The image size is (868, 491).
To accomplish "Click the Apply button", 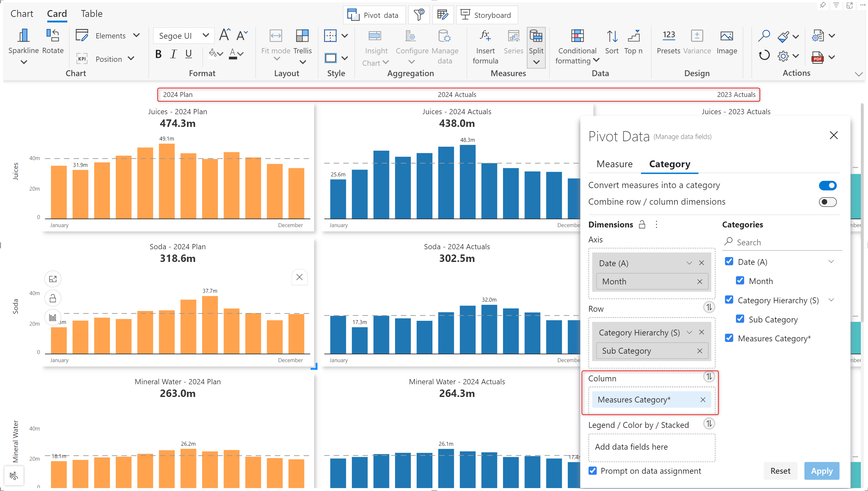I will pyautogui.click(x=821, y=471).
